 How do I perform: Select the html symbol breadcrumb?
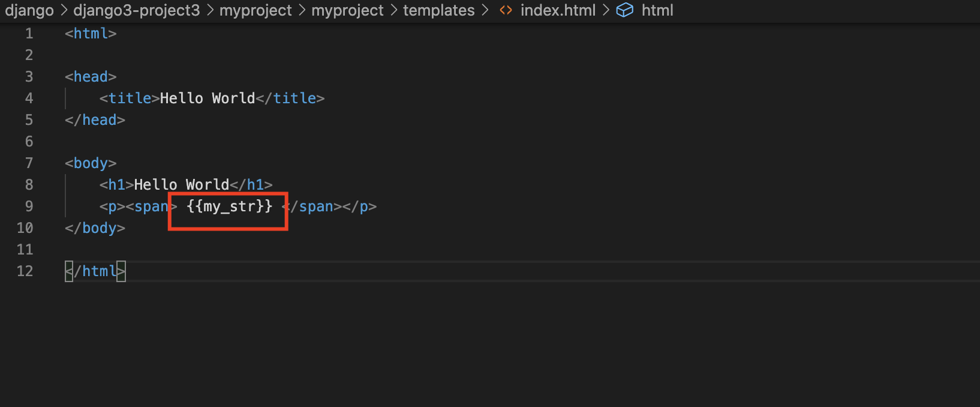657,10
